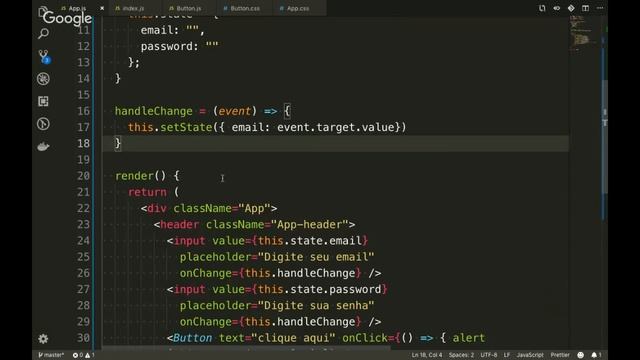The height and width of the screenshot is (360, 640).
Task: Change the file encoding via UTF-8
Action: pos(489,355)
